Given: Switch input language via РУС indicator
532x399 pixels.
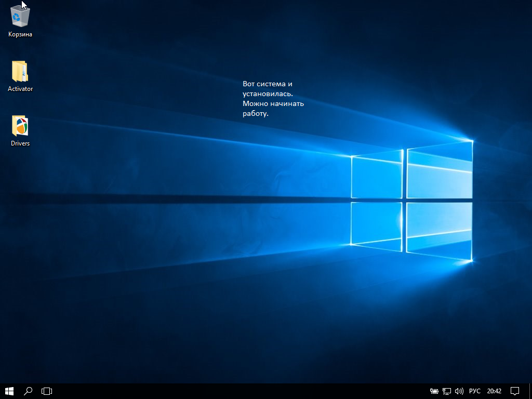Looking at the screenshot, I should [475, 391].
